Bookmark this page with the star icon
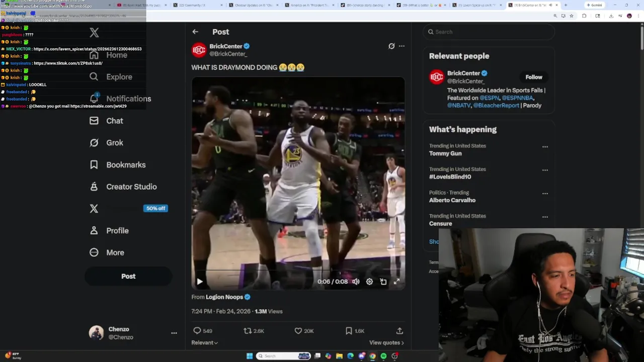The height and width of the screenshot is (362, 644). 571,16
